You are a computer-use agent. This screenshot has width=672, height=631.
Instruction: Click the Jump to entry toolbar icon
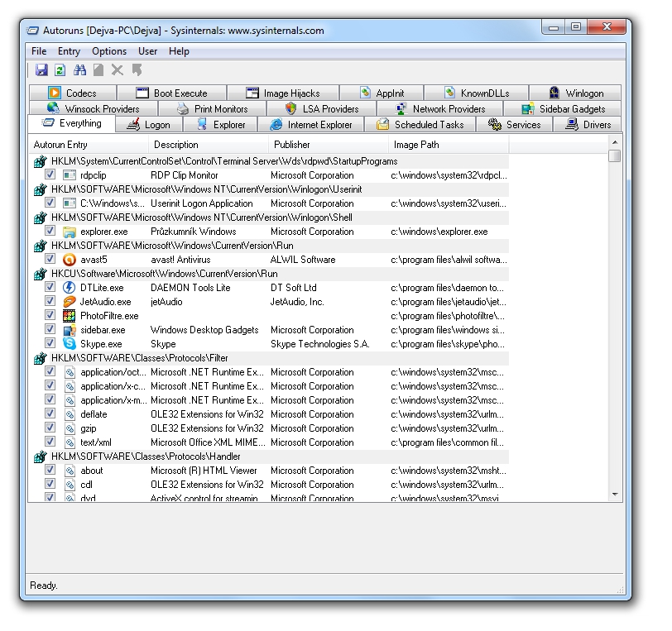pyautogui.click(x=137, y=71)
